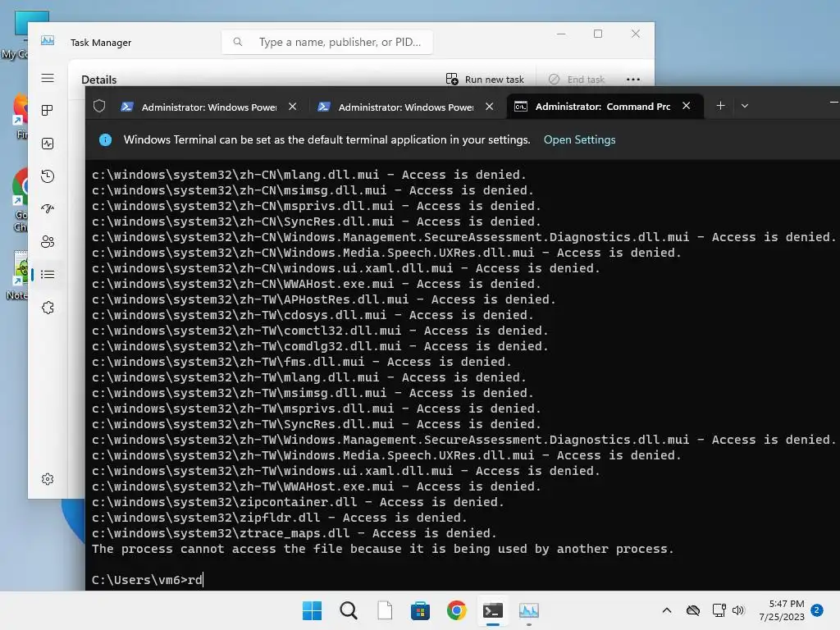
Task: Close the second Windows PowerShell tab
Action: tap(489, 107)
